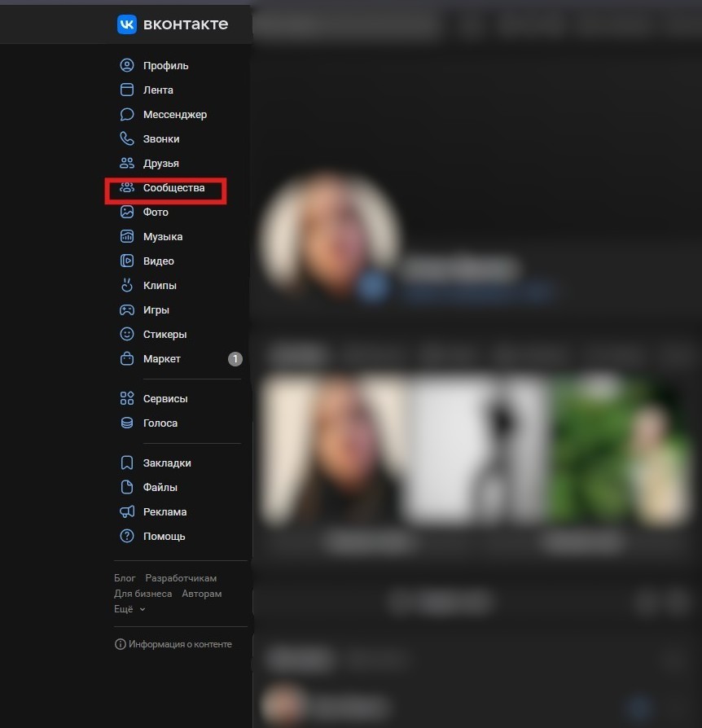Viewport: 702px width, 728px height.
Task: Click the Голоса coins icon
Action: [x=127, y=423]
